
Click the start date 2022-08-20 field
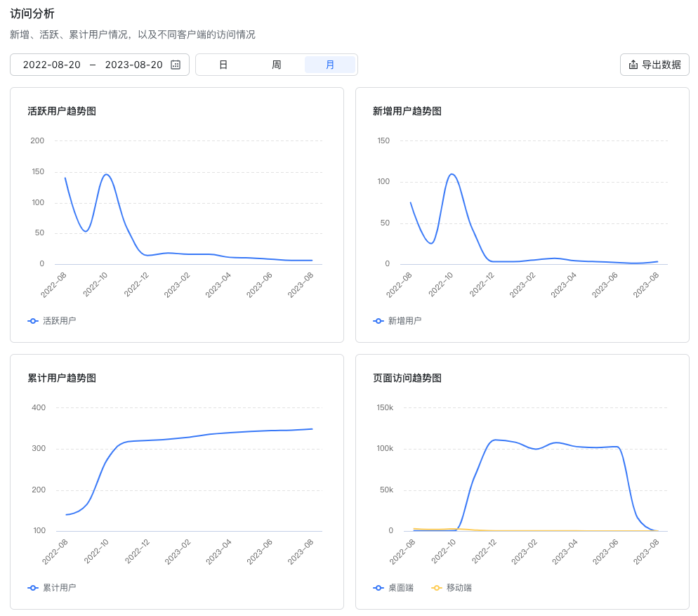pyautogui.click(x=52, y=65)
